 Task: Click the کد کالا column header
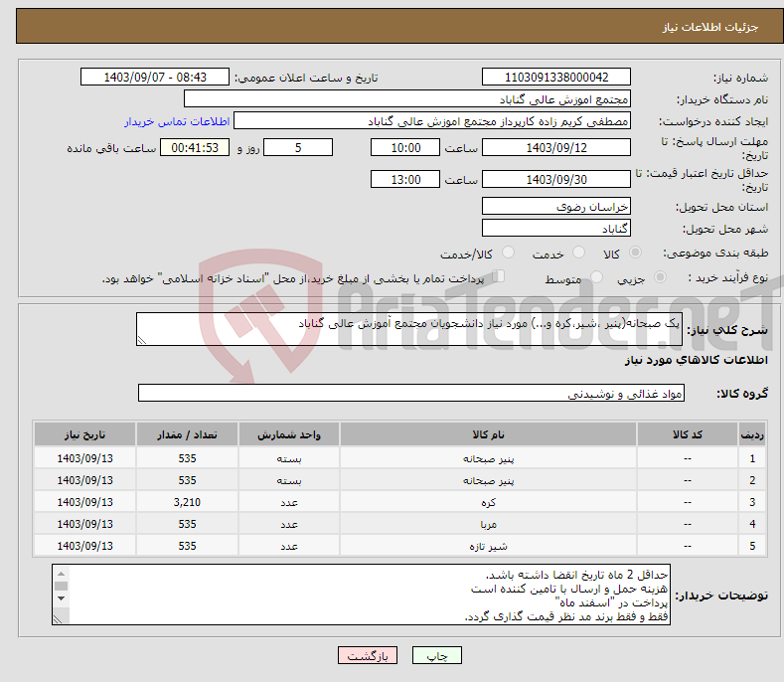[x=688, y=434]
